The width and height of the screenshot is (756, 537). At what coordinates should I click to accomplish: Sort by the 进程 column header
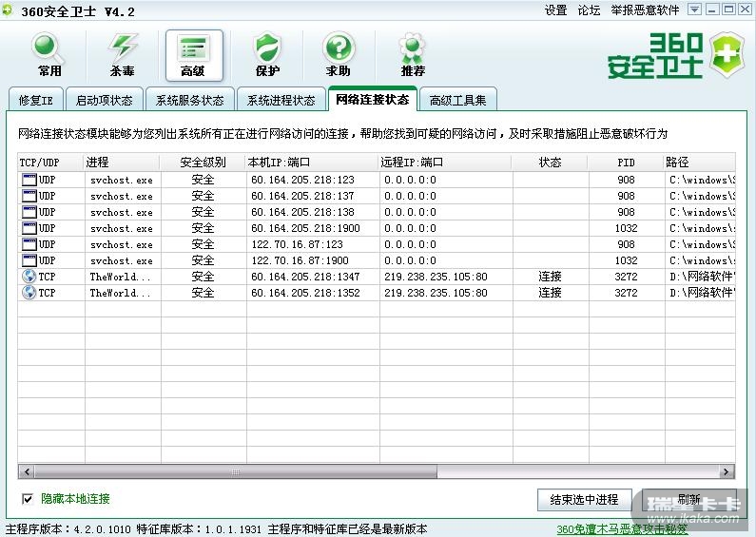point(123,163)
